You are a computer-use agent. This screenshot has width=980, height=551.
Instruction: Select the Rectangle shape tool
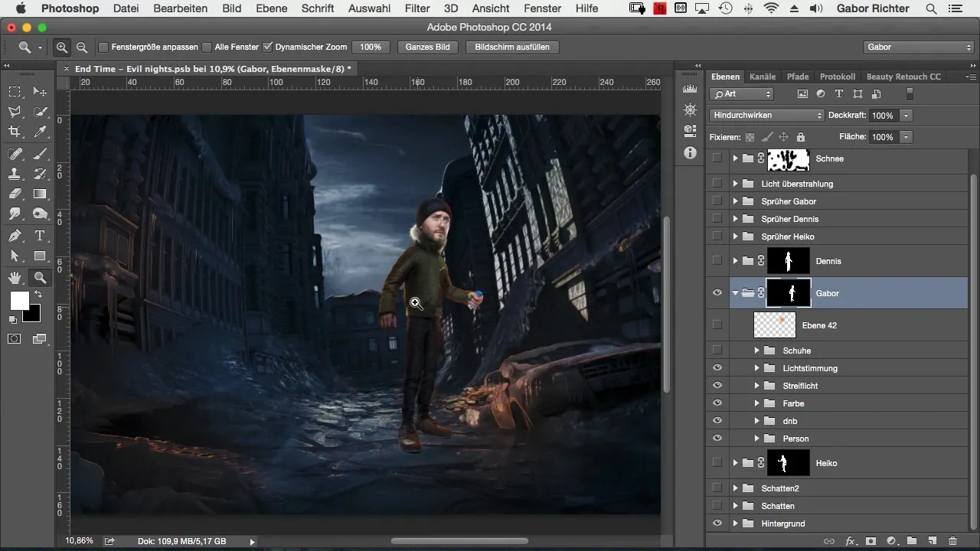click(40, 256)
